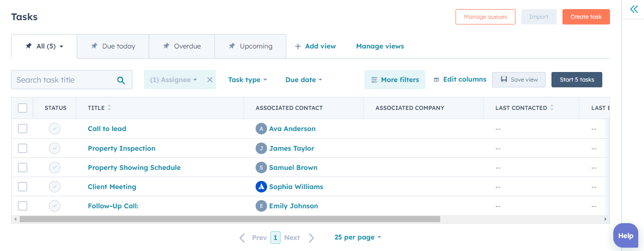Click the Create task button
This screenshot has height=251, width=644.
585,17
